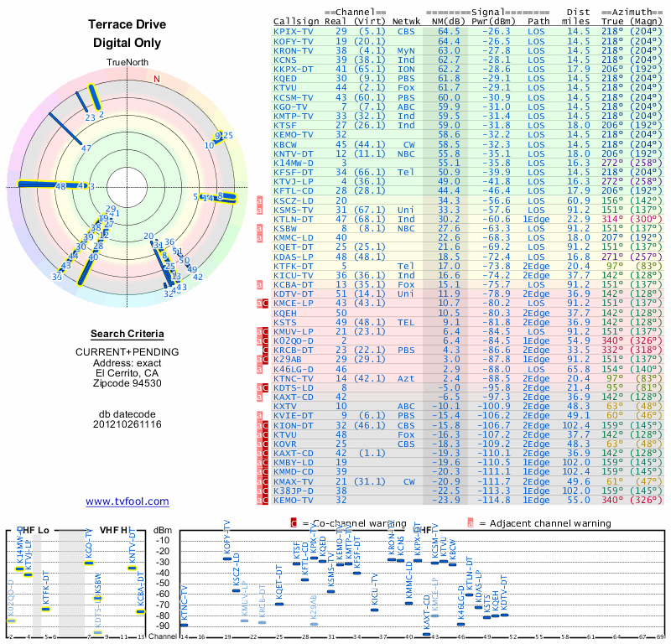The height and width of the screenshot is (644, 671).
Task: Click adjacent warning marker beside K46LG-D row
Action: (259, 369)
